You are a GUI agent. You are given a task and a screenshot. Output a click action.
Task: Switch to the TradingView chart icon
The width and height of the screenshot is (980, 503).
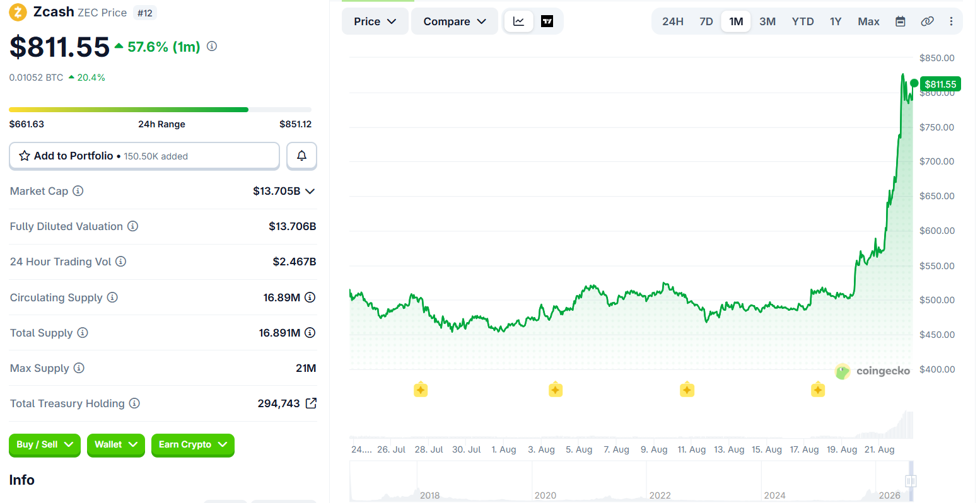coord(547,21)
